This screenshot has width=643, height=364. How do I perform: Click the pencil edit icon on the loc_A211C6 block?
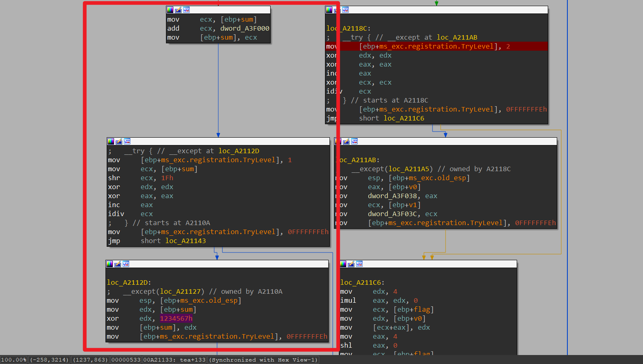(x=351, y=264)
